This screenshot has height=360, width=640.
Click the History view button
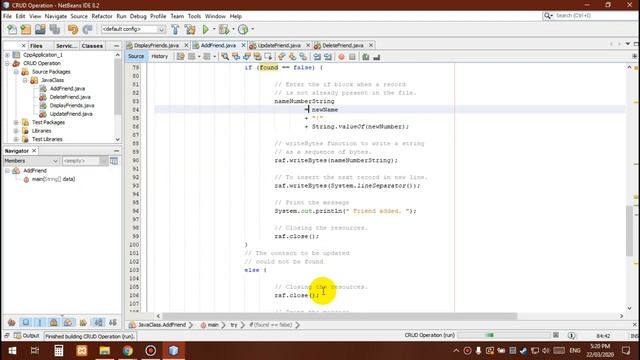160,57
